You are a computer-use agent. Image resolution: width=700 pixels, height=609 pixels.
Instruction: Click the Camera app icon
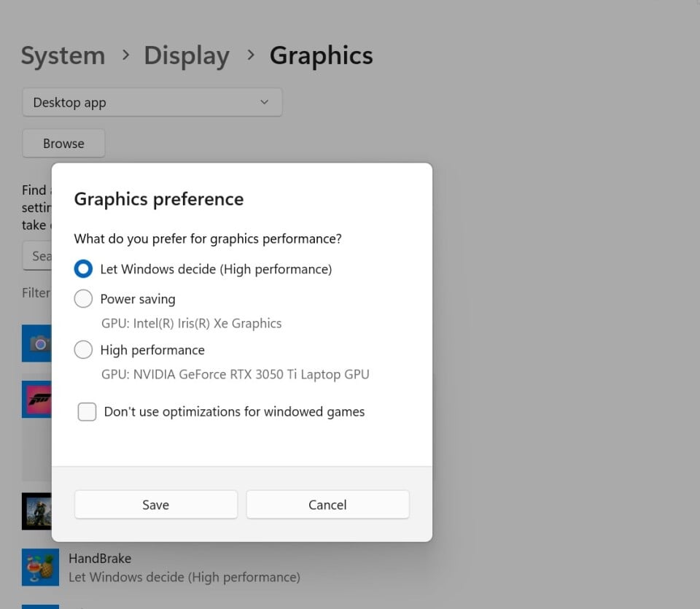pyautogui.click(x=36, y=344)
